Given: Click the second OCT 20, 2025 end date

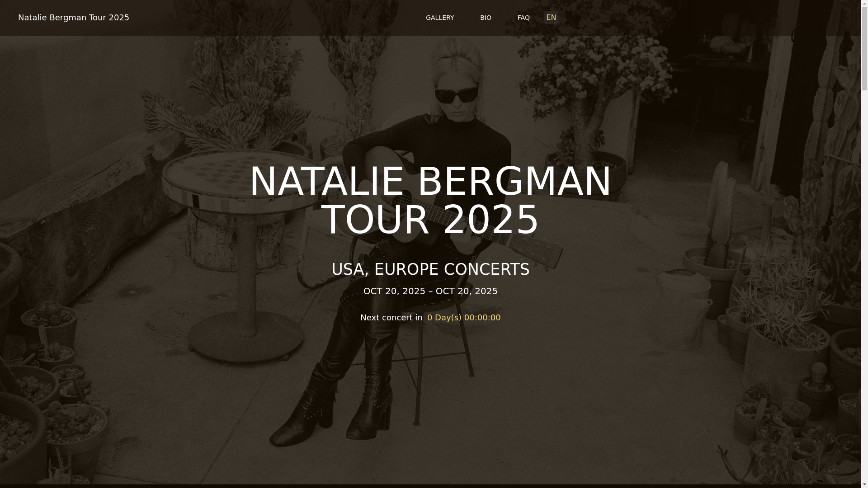Looking at the screenshot, I should point(467,291).
